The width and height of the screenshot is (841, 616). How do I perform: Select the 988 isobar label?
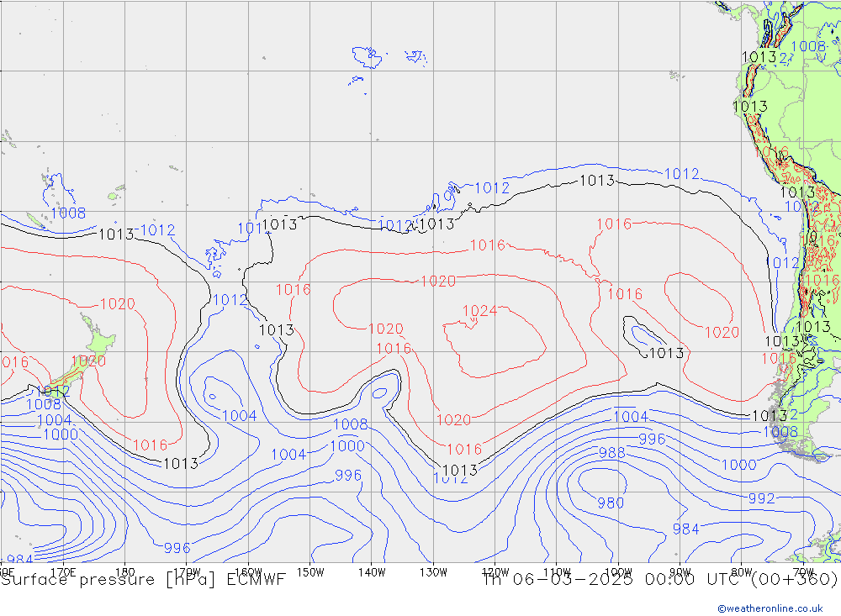click(612, 452)
